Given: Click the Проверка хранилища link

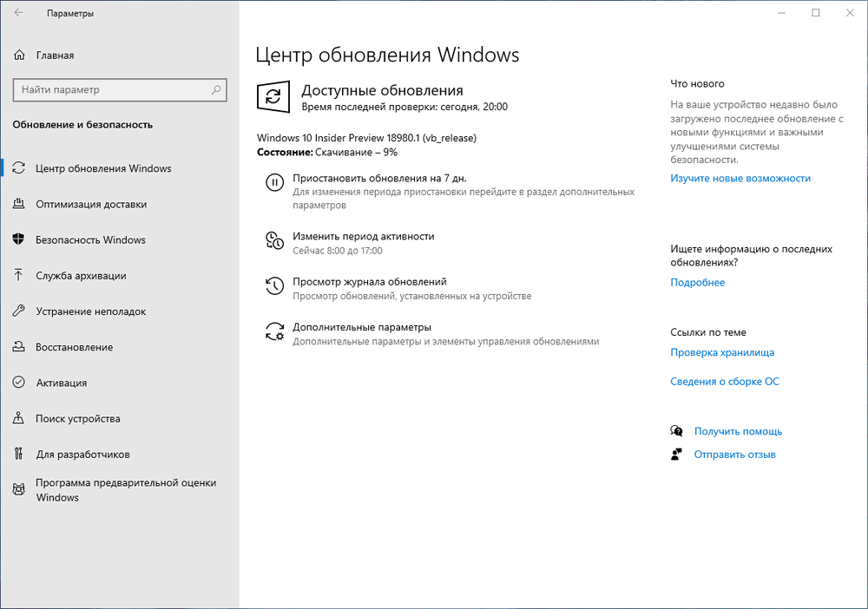Looking at the screenshot, I should pos(726,352).
